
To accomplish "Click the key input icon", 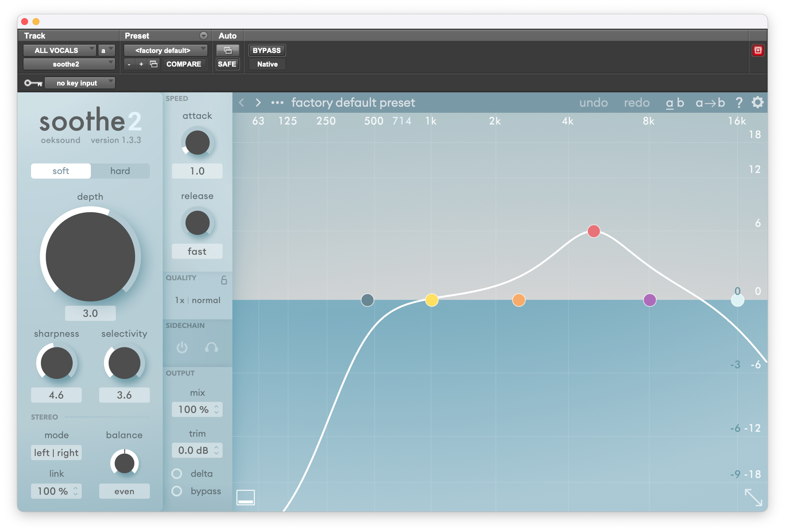I will 33,83.
